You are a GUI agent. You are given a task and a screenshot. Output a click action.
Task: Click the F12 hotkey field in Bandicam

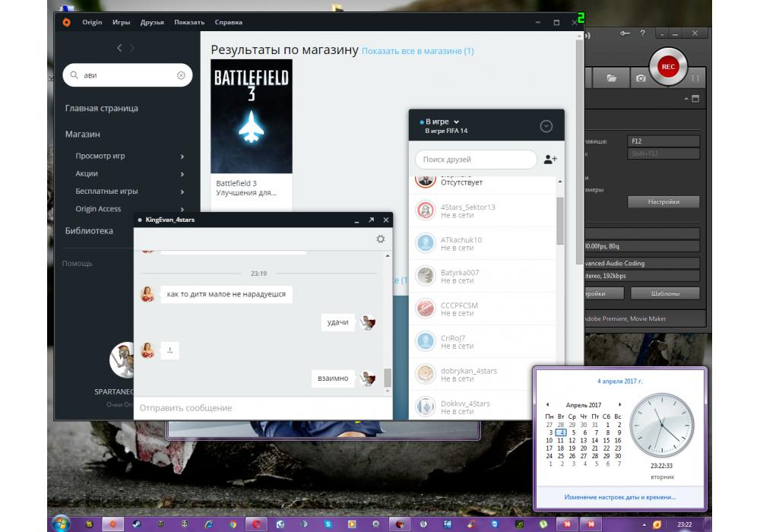pyautogui.click(x=663, y=141)
